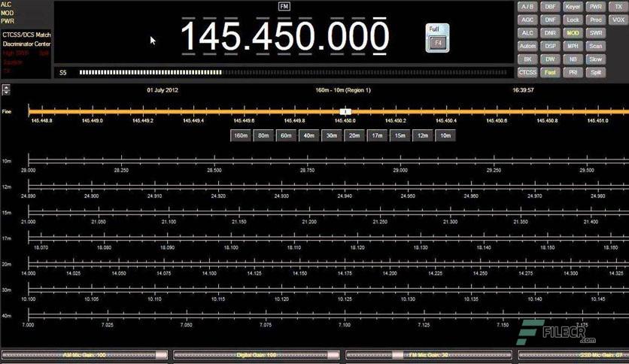Toggle the DSP button
Screen dimensions: 629x364
coord(550,46)
